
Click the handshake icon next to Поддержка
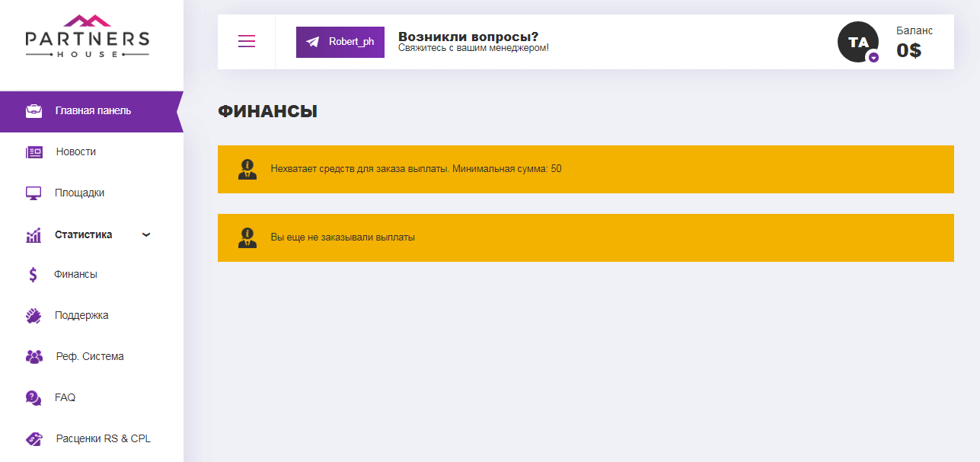pyautogui.click(x=34, y=315)
